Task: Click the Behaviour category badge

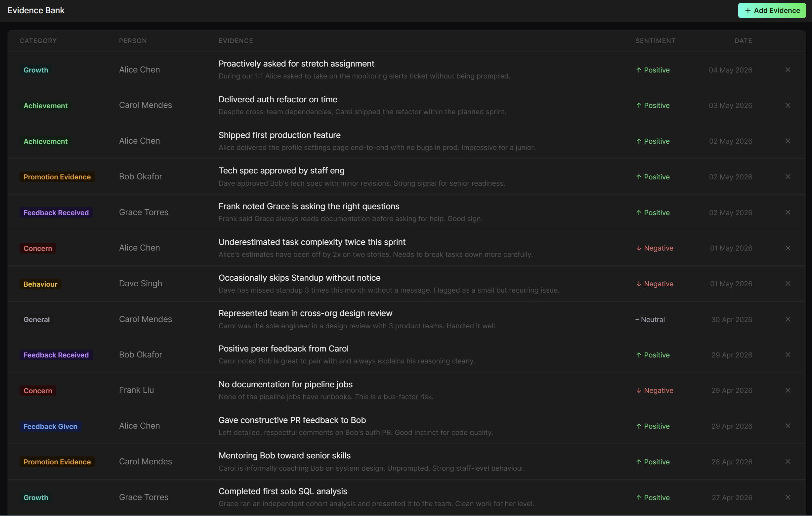Action: [40, 284]
